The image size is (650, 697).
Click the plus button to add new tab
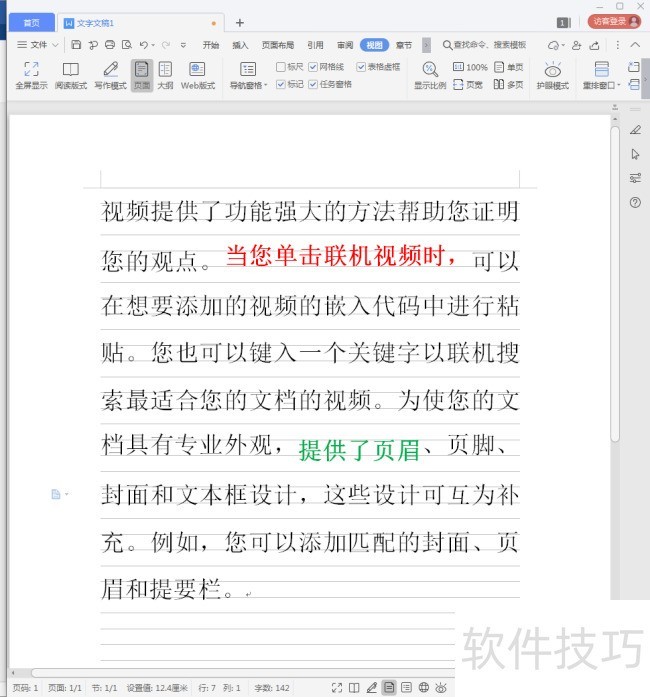click(x=240, y=23)
